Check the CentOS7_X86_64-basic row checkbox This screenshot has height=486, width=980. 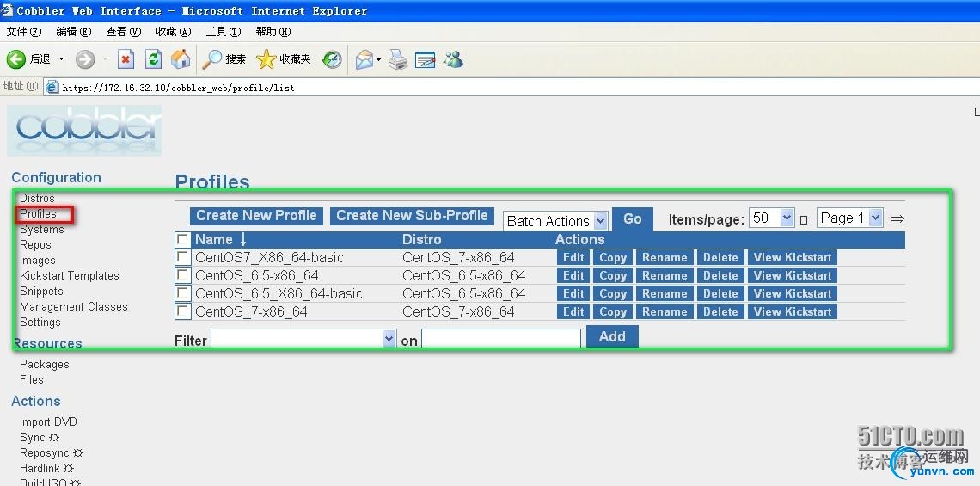183,257
